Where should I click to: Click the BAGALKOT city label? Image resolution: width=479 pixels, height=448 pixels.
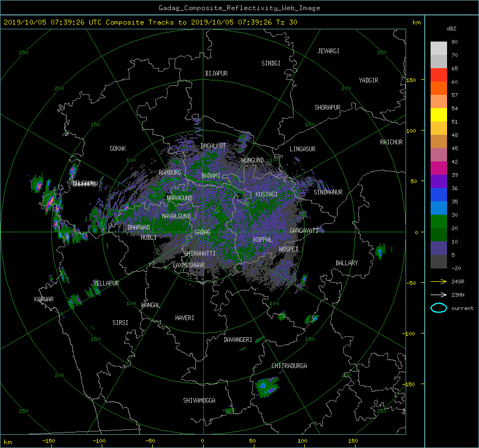pos(213,146)
